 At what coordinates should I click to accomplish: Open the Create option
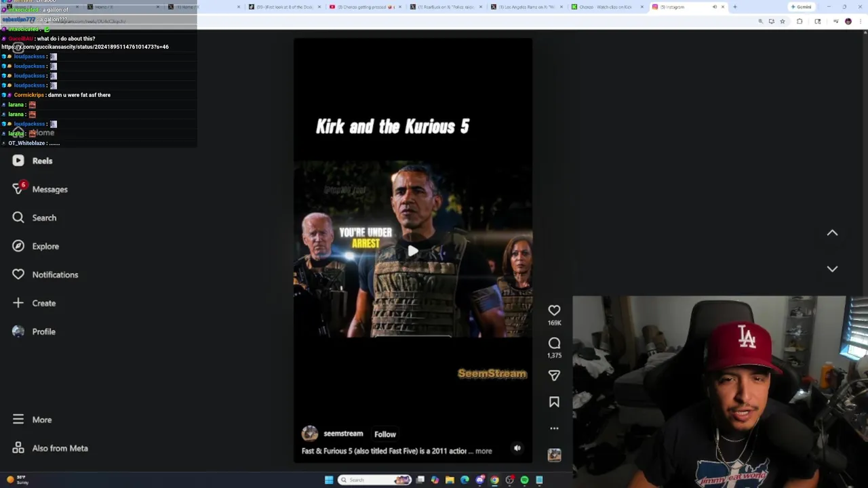pos(34,303)
